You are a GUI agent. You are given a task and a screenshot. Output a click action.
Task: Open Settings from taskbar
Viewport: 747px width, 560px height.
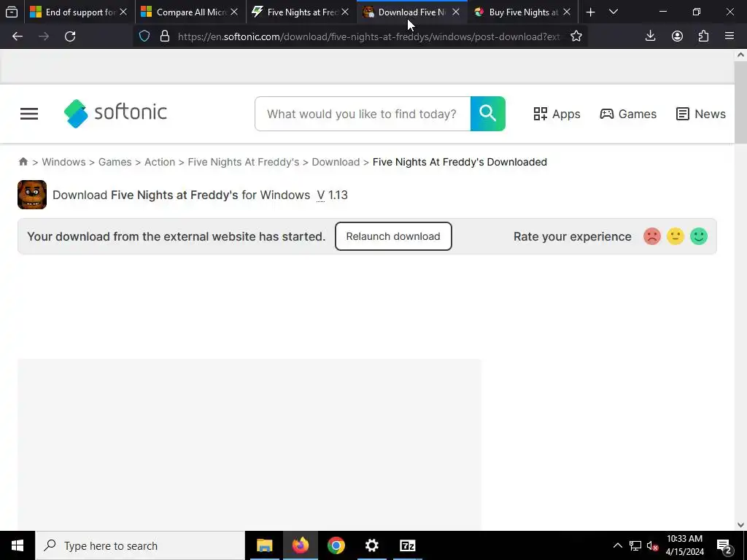[371, 545]
